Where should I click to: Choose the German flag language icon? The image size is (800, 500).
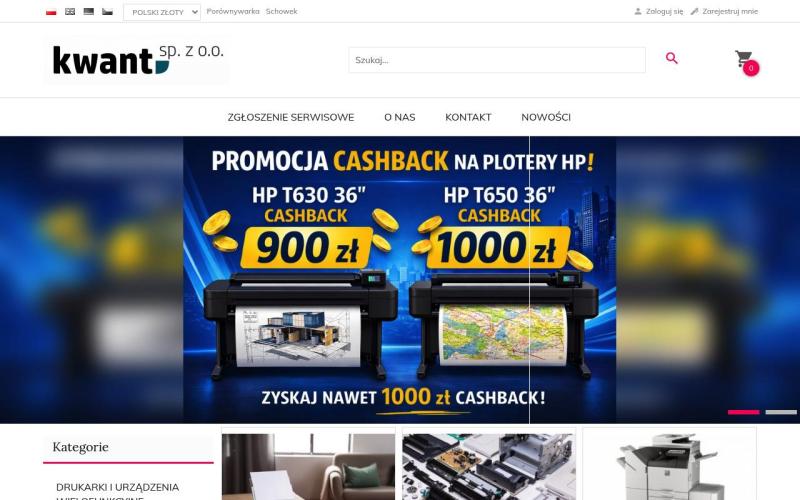89,12
